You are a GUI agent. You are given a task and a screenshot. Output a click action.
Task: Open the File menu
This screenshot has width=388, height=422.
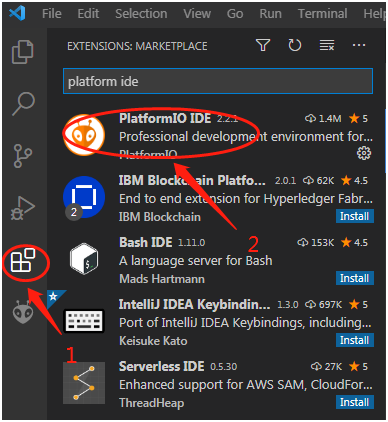click(52, 14)
